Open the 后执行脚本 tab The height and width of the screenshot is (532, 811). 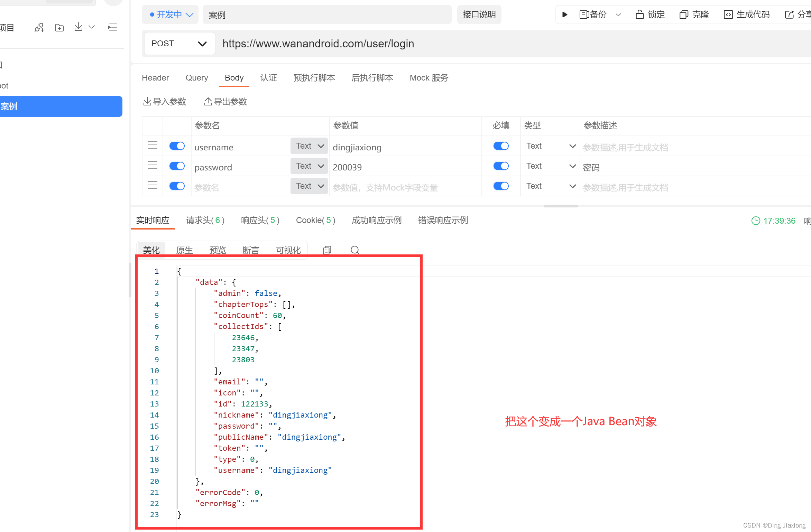(372, 78)
